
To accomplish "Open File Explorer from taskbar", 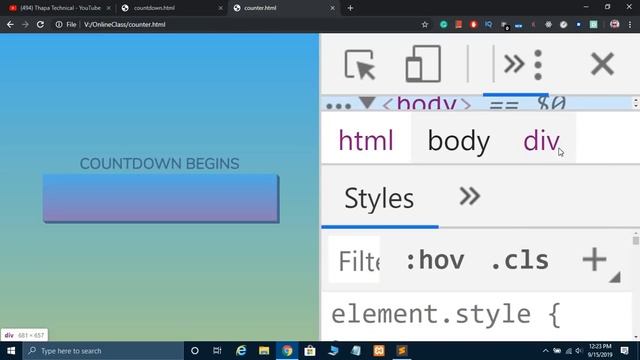I will [x=264, y=351].
